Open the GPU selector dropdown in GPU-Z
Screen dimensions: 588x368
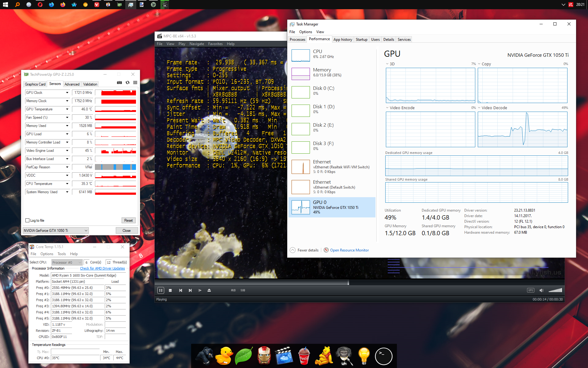56,231
